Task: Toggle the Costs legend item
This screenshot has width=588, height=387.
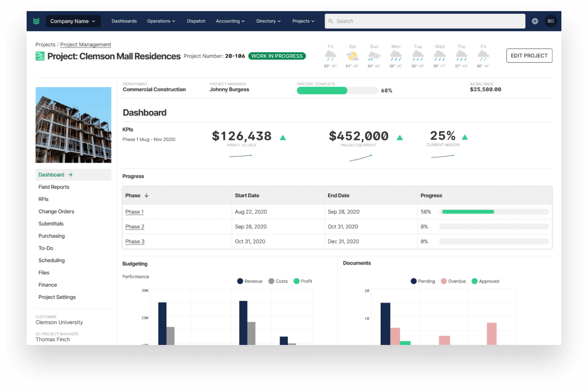Action: point(278,281)
